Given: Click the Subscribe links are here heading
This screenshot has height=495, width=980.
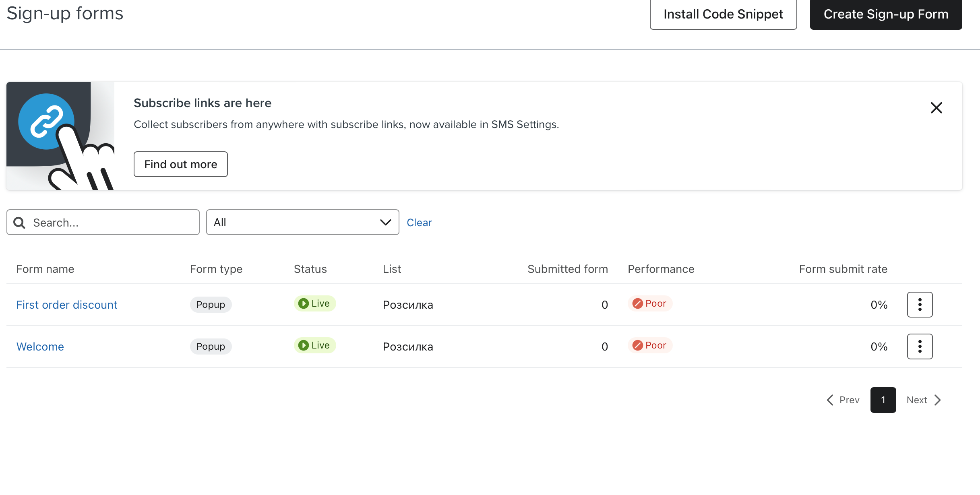Looking at the screenshot, I should point(203,103).
